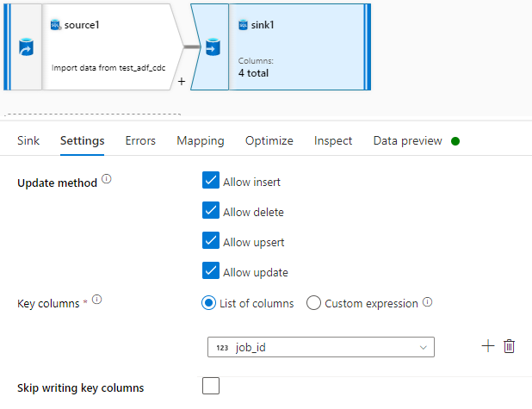Delete the job_id key column
Image resolution: width=532 pixels, height=409 pixels.
pyautogui.click(x=509, y=346)
